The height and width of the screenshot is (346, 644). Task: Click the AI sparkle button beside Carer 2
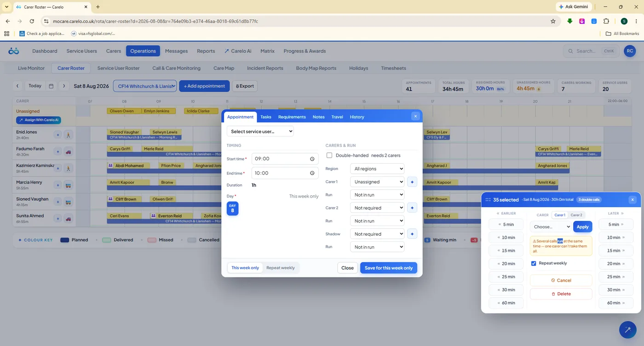click(x=412, y=208)
